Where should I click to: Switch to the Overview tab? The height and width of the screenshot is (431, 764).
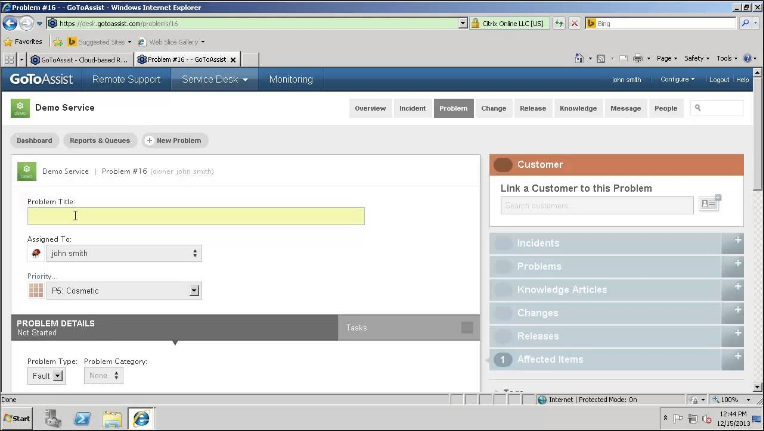point(370,109)
